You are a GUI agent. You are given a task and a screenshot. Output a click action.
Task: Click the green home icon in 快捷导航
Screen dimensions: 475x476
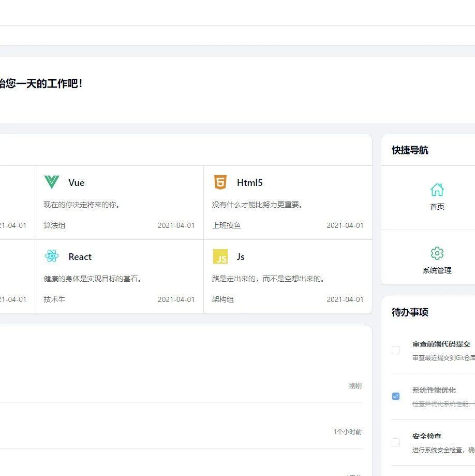click(x=437, y=189)
